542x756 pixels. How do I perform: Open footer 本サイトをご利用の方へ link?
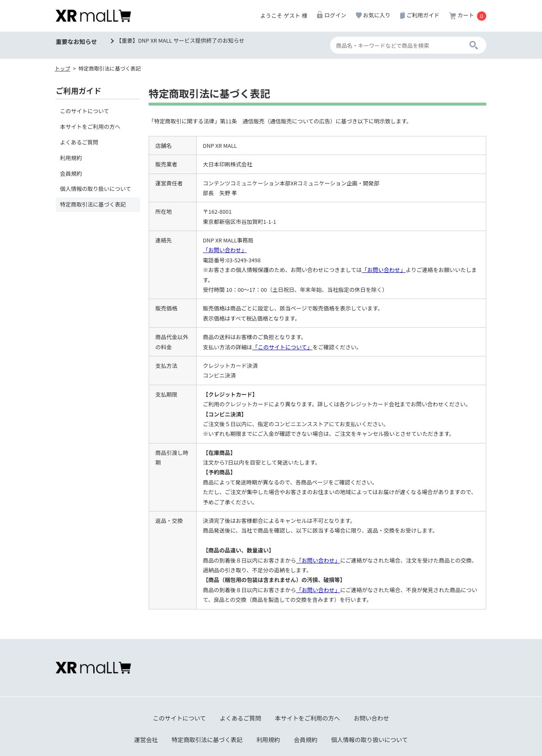point(307,718)
